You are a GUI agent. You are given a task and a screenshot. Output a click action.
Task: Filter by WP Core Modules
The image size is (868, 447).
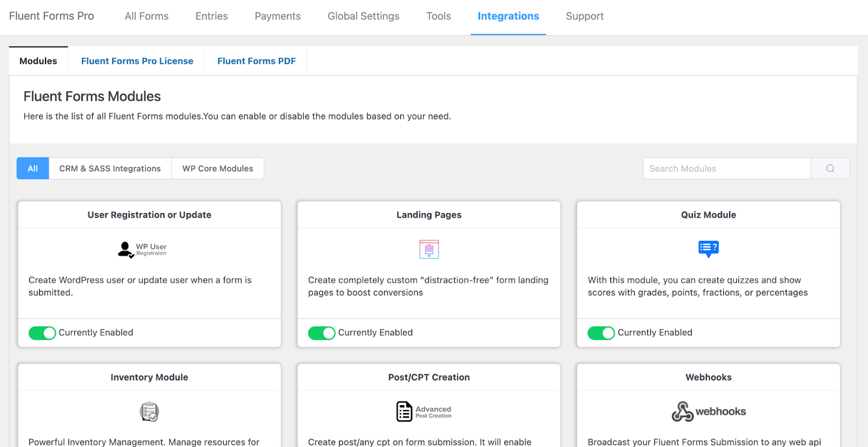click(218, 168)
